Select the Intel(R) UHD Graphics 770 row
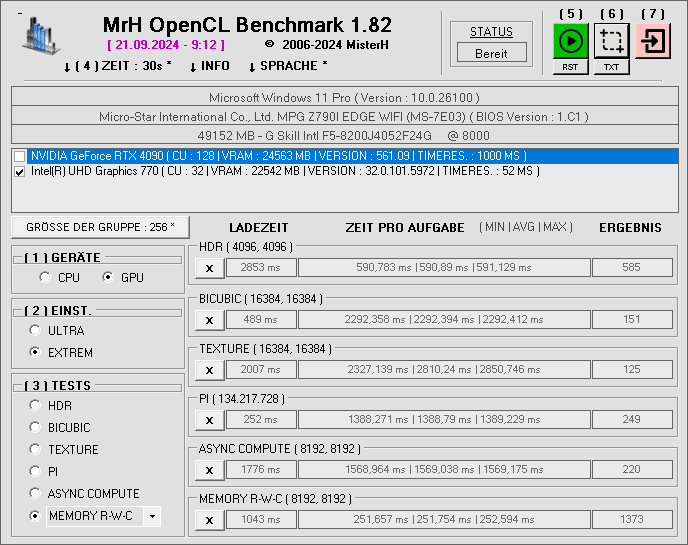 tap(345, 171)
